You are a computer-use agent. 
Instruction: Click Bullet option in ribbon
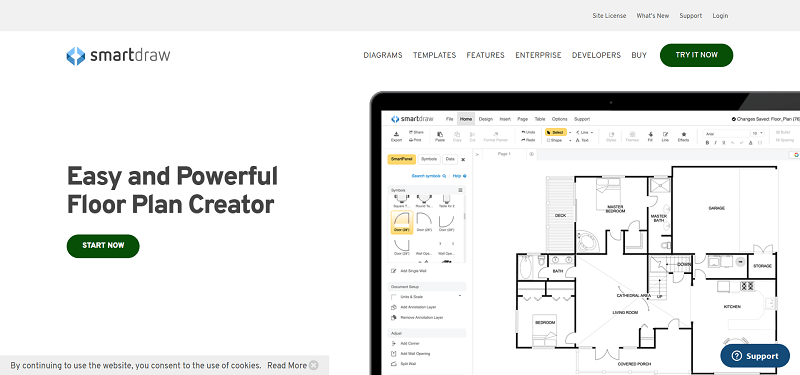(784, 132)
